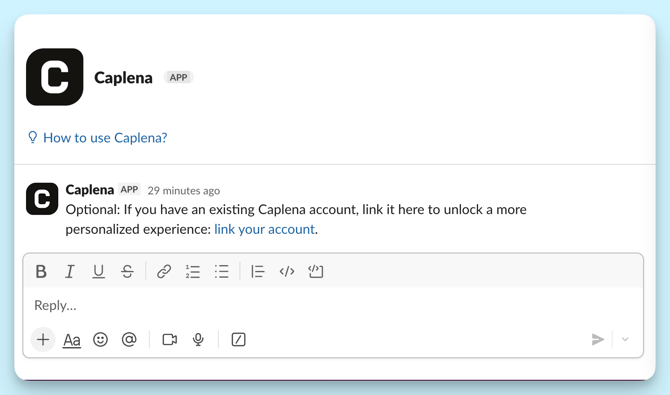Mention someone with the @ icon
Image resolution: width=670 pixels, height=395 pixels.
[129, 339]
